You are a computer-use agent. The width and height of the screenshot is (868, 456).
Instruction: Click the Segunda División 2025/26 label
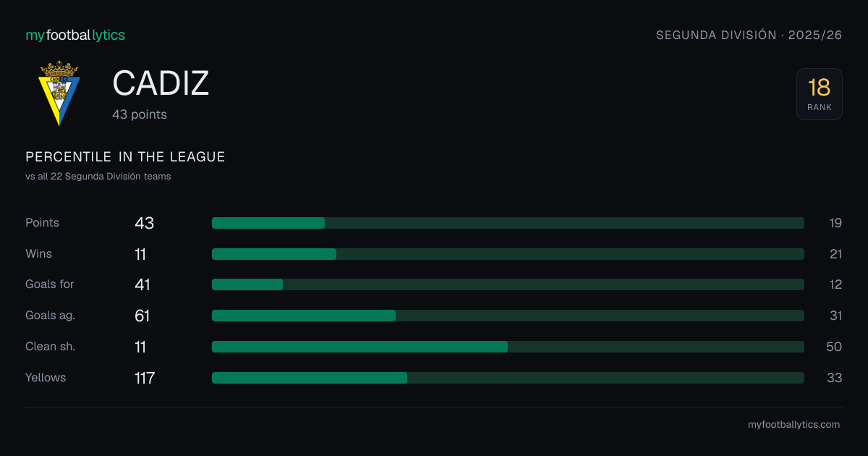(x=749, y=35)
